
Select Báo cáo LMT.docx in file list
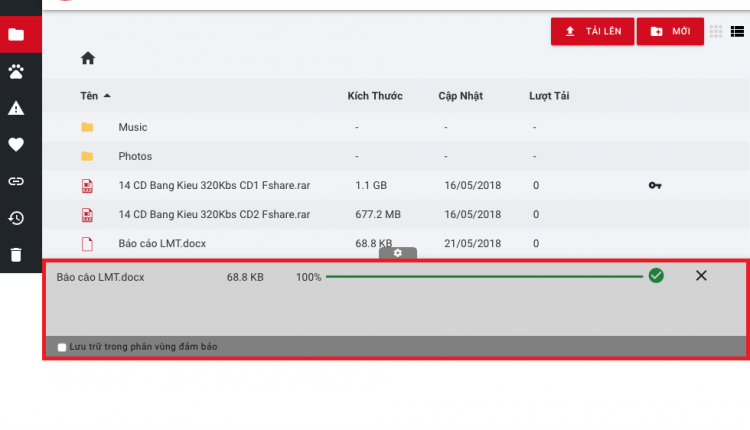coord(162,243)
